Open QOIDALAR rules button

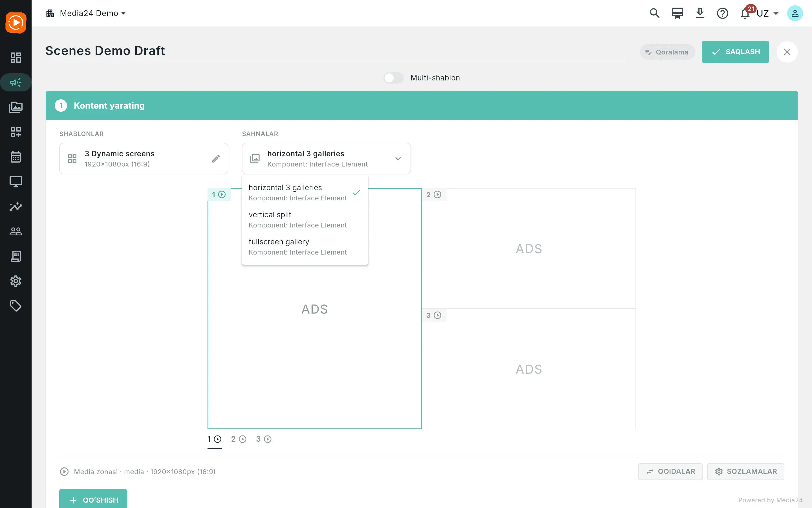click(670, 472)
